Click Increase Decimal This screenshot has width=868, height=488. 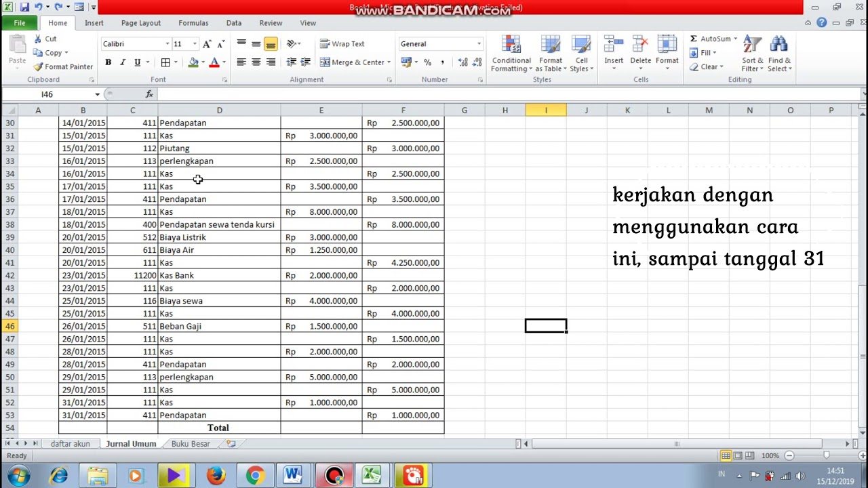463,62
